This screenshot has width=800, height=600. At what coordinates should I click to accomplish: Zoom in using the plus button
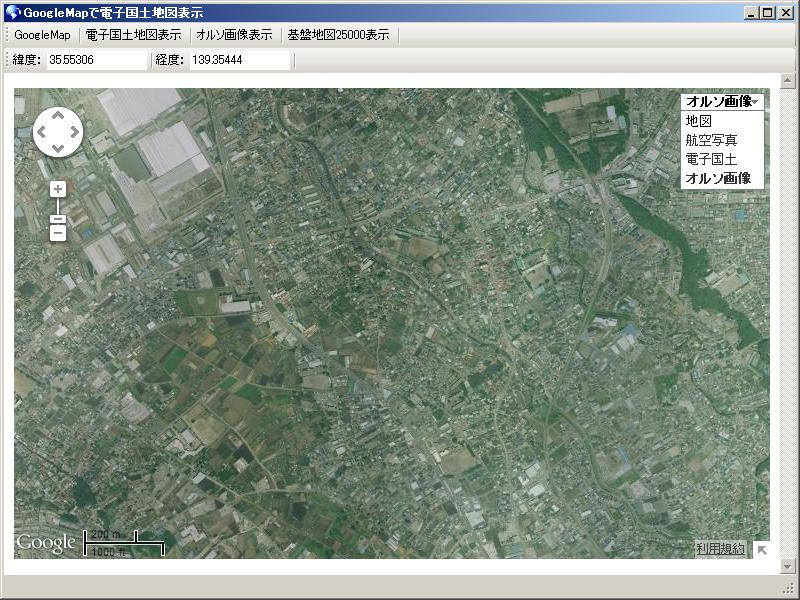(x=60, y=188)
